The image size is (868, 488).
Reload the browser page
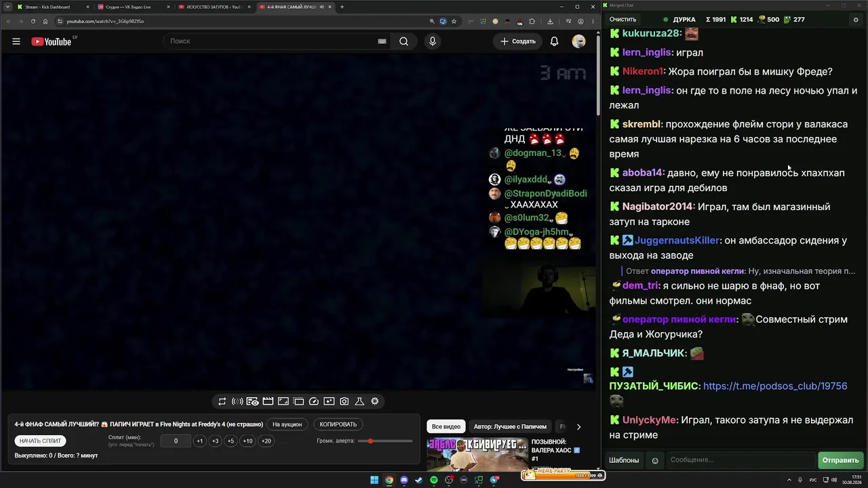coord(33,21)
